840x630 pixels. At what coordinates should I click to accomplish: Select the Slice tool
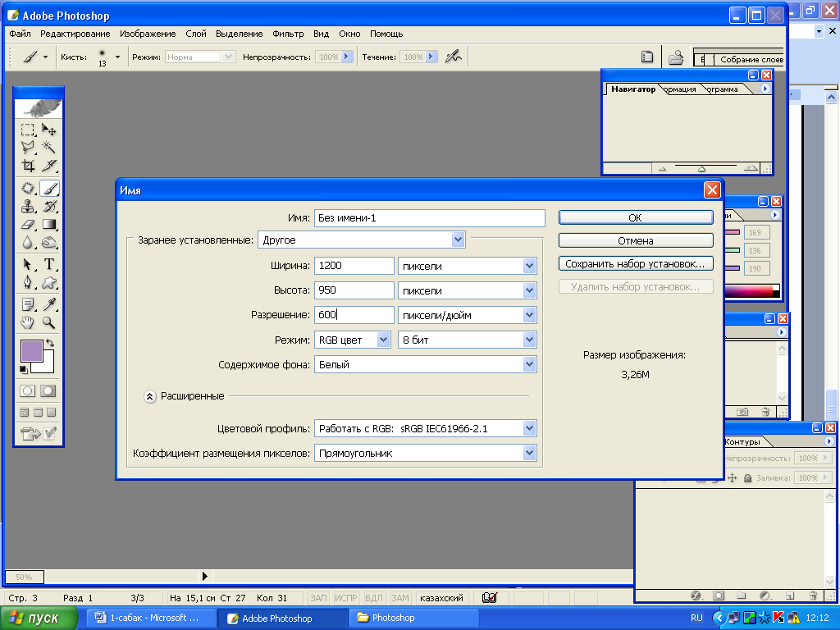[48, 166]
